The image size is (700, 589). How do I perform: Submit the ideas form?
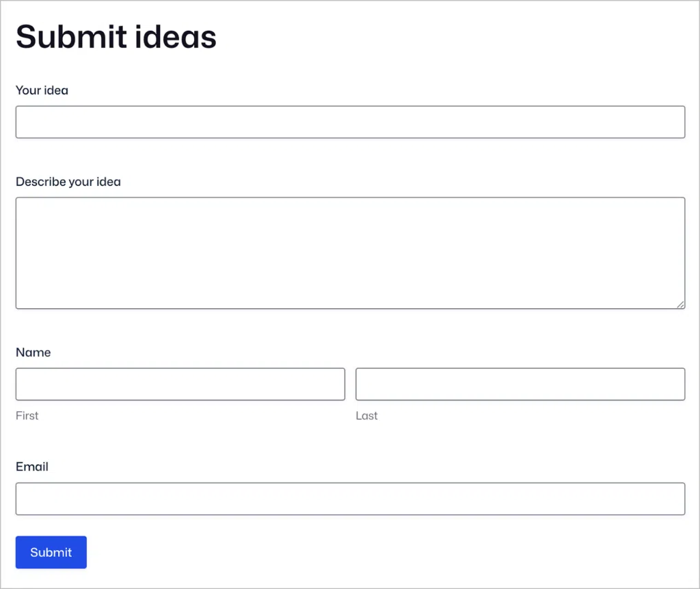point(51,552)
